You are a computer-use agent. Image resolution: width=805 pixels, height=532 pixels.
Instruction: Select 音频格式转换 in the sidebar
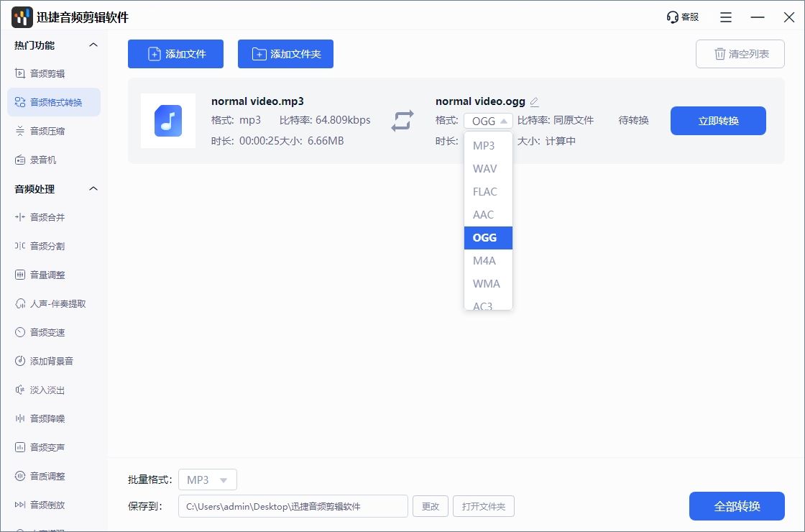[x=53, y=102]
